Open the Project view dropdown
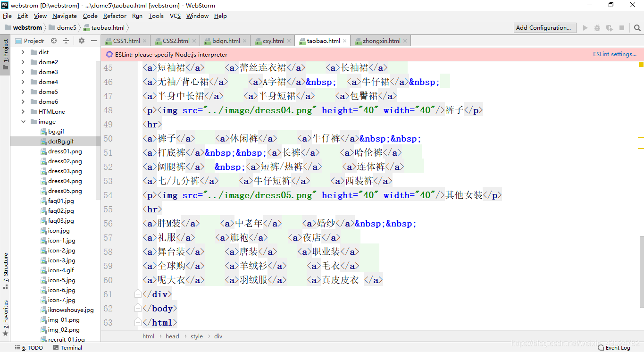This screenshot has height=352, width=644. (30, 41)
